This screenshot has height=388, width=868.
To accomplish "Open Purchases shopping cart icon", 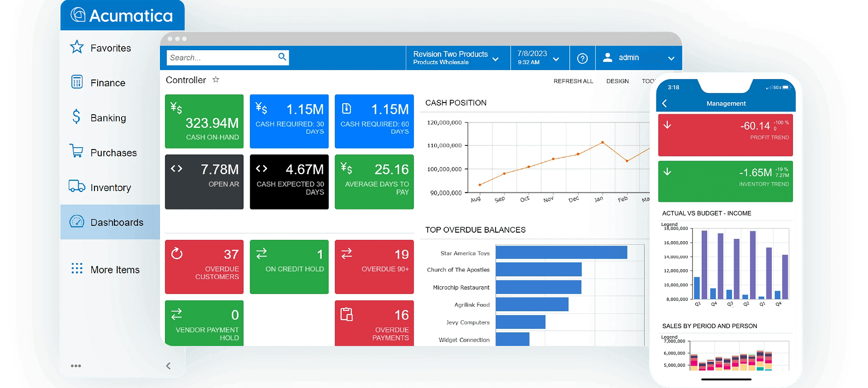I will 76,151.
